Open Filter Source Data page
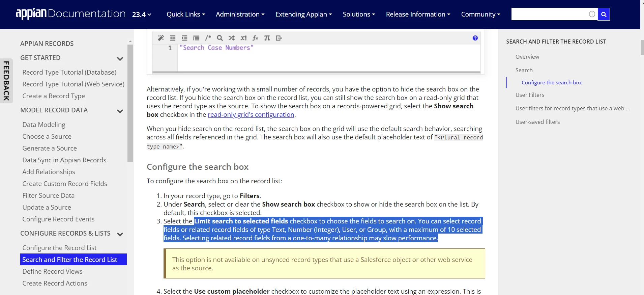 pyautogui.click(x=49, y=195)
